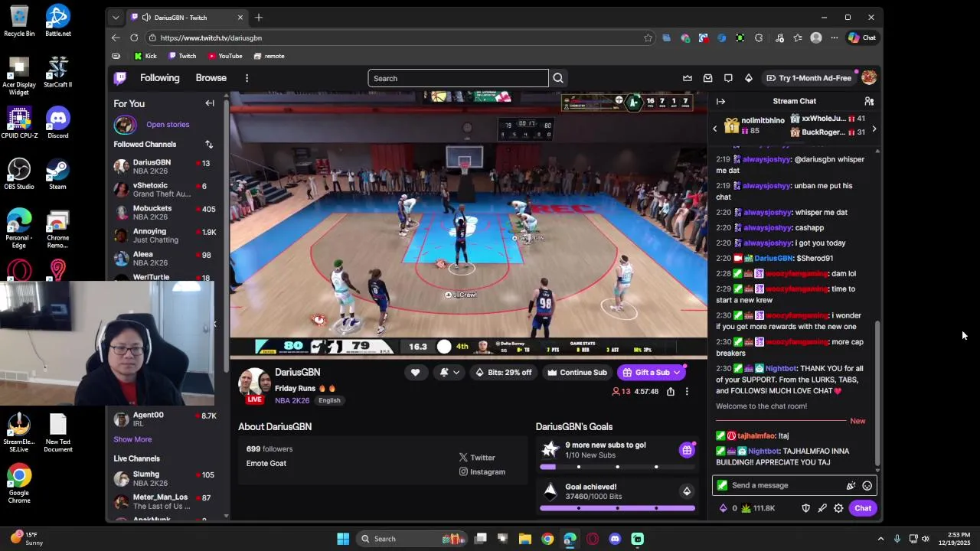This screenshot has width=980, height=551.
Task: Click the search magnifier button on Twitch
Action: click(558, 78)
